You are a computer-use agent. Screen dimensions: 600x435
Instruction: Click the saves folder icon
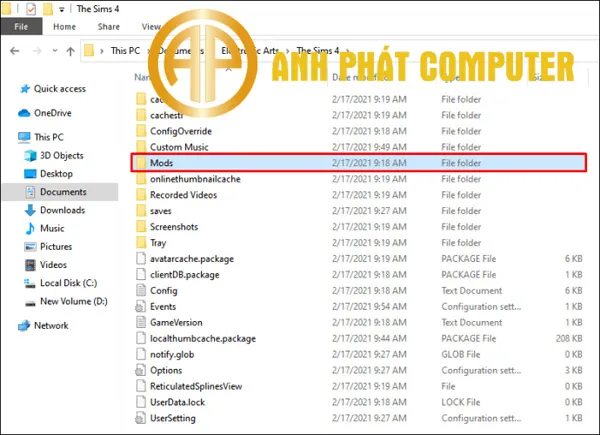pos(141,211)
